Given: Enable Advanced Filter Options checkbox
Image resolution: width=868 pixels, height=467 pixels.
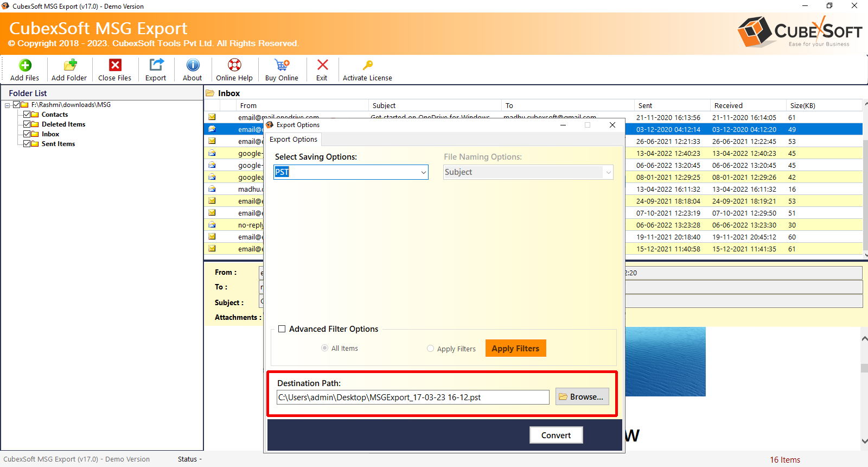Looking at the screenshot, I should tap(282, 329).
